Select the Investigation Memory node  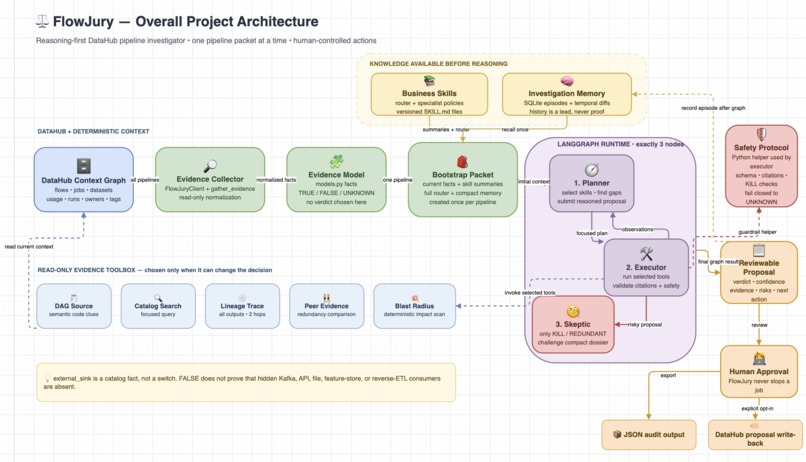coord(566,94)
